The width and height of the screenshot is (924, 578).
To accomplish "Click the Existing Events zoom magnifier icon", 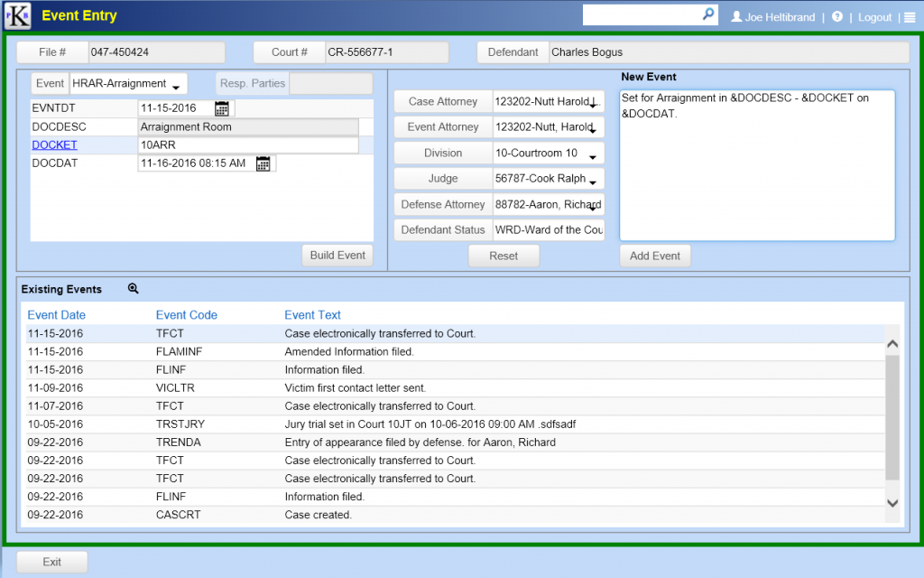I will [x=134, y=288].
